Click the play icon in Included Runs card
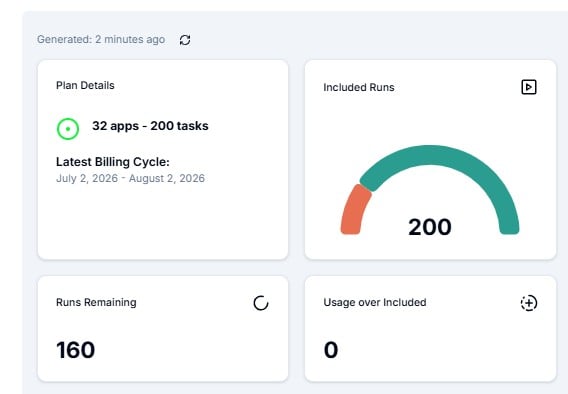This screenshot has height=394, width=568. click(529, 87)
